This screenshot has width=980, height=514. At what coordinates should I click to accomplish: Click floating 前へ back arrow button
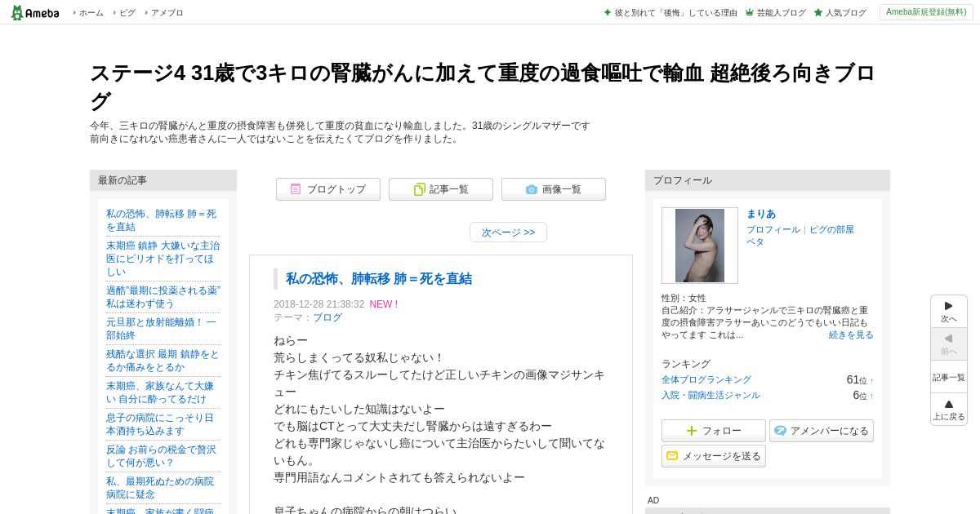[x=949, y=344]
